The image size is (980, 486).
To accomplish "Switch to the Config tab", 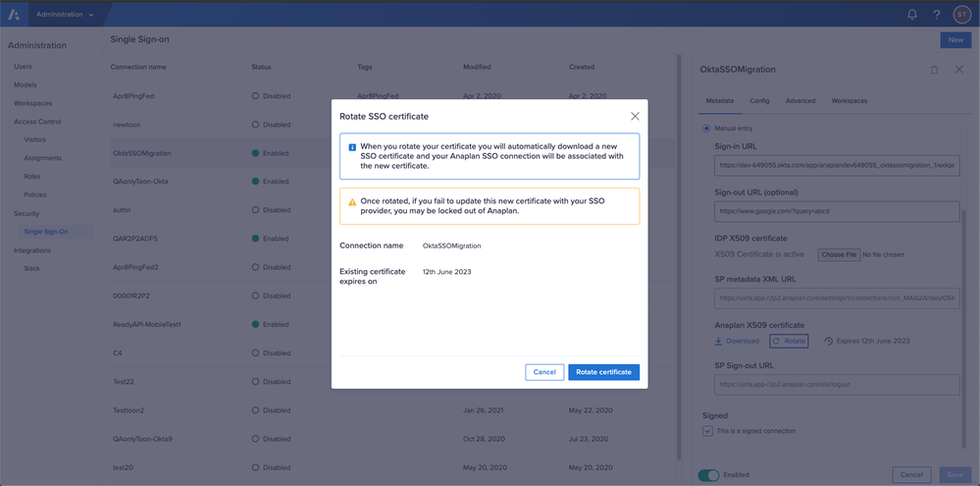I will [759, 100].
